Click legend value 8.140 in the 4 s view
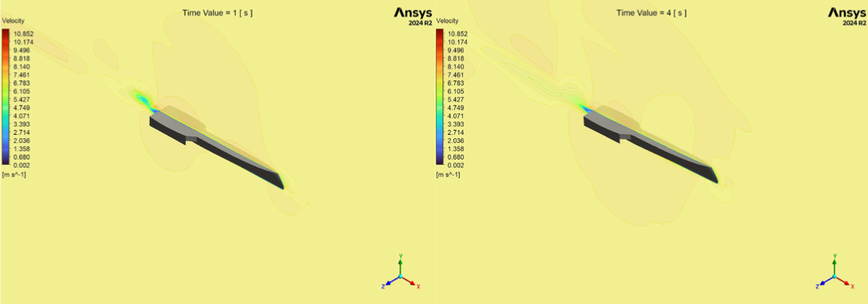 pyautogui.click(x=456, y=67)
